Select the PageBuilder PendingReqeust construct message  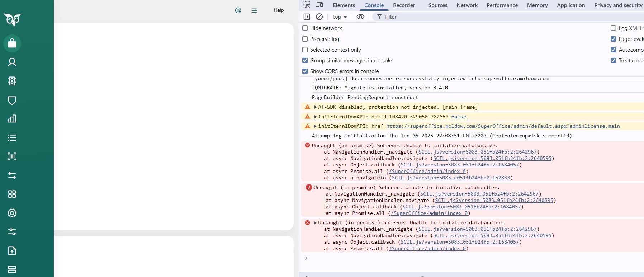coord(365,98)
